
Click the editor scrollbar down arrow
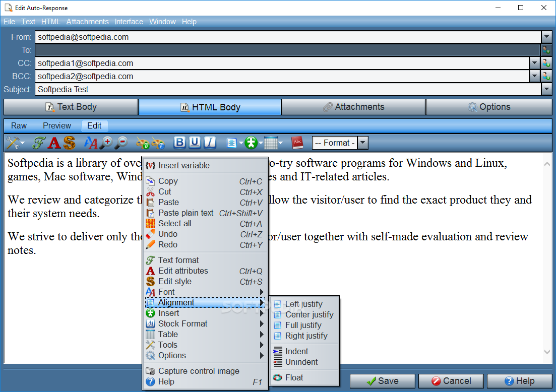(x=547, y=352)
